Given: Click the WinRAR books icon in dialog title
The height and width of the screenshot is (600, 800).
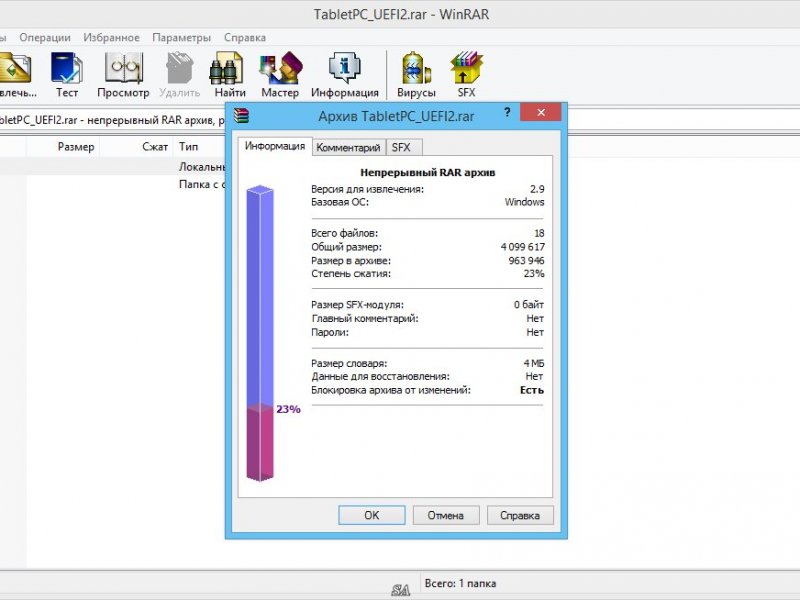Looking at the screenshot, I should 241,115.
